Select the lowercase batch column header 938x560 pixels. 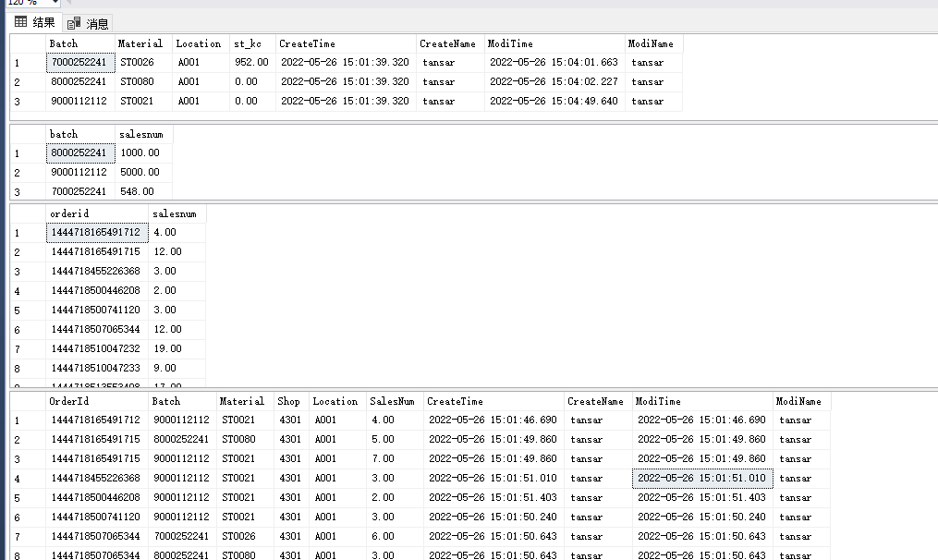point(80,134)
